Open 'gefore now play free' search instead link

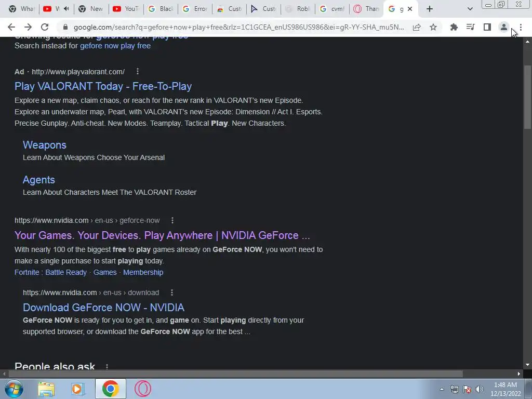pyautogui.click(x=115, y=46)
